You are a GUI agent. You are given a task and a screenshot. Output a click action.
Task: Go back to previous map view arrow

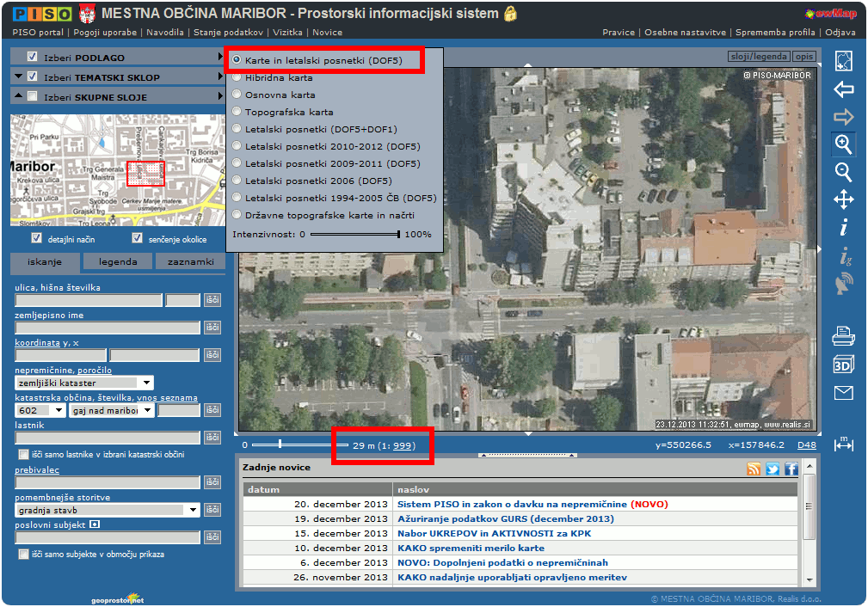pyautogui.click(x=843, y=89)
